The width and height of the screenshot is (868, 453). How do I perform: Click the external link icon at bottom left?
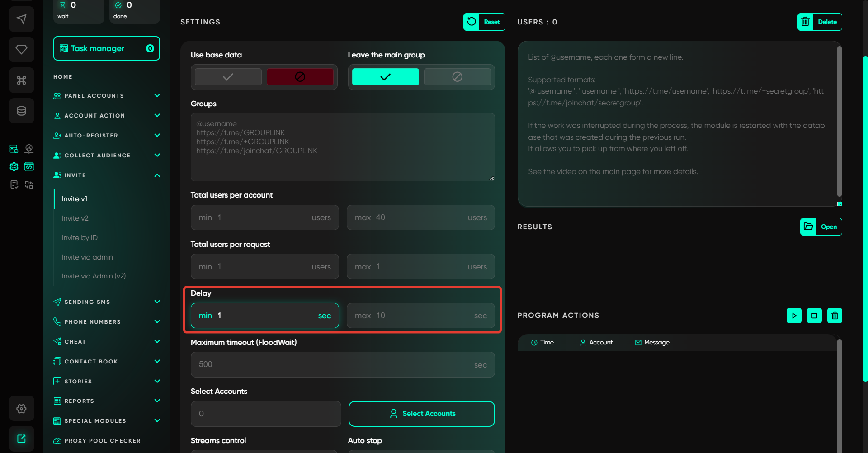[x=21, y=439]
